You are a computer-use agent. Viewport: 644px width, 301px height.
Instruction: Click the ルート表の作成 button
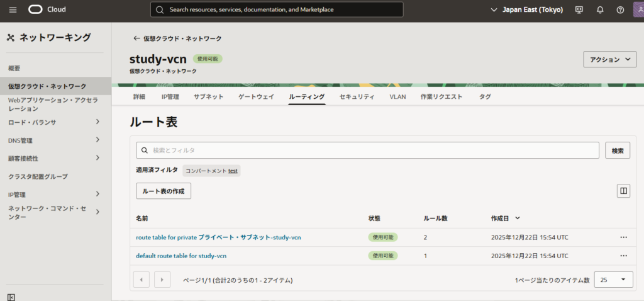[164, 191]
